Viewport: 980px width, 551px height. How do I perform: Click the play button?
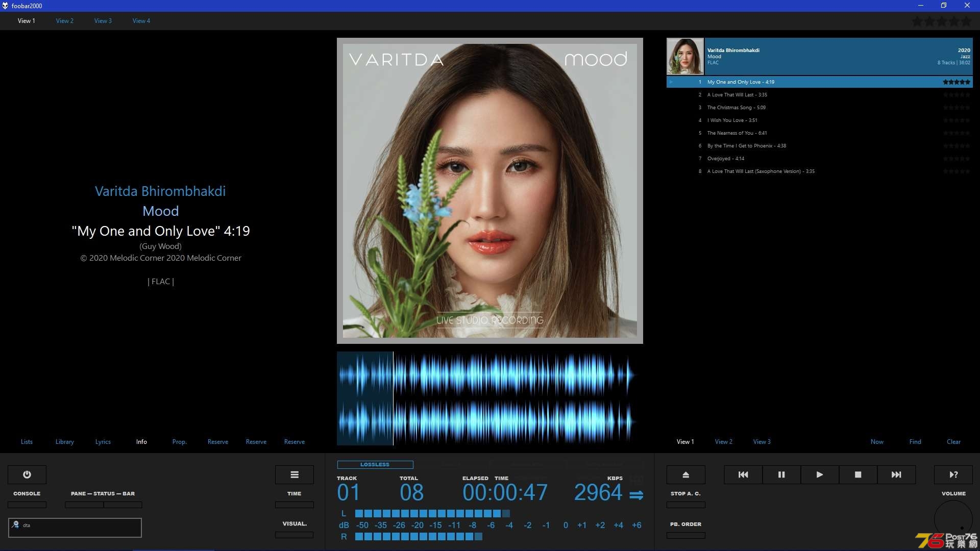820,474
